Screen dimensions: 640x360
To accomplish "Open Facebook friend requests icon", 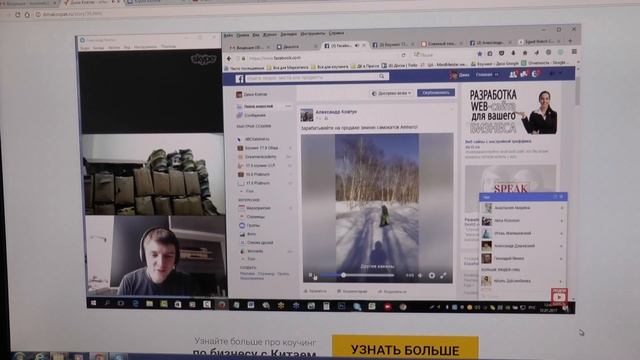I will pos(513,74).
